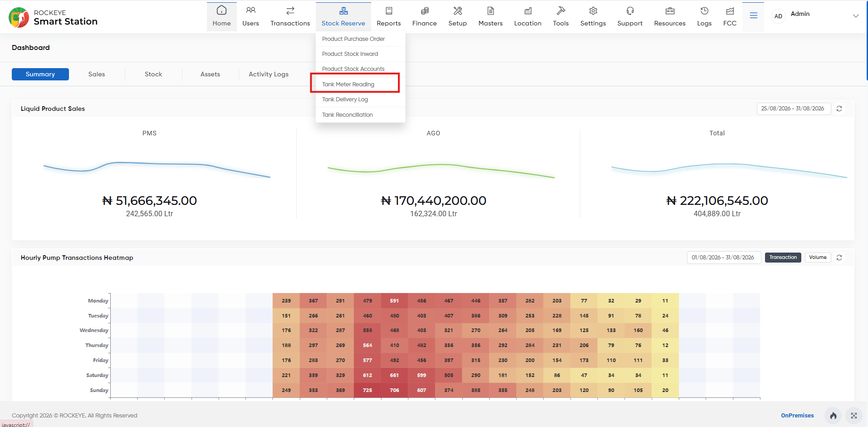Open the Setup tools icon

(457, 11)
